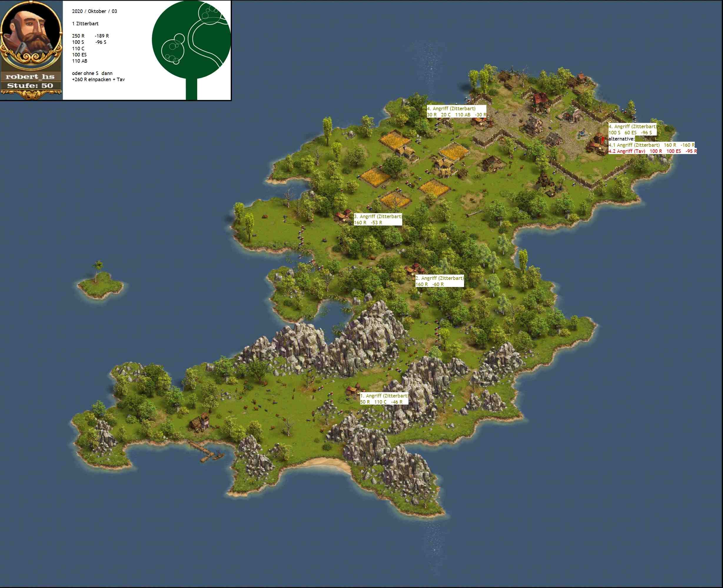Click the '4.1 Angriff (Zitterbart) 160 R' line

tap(651, 145)
